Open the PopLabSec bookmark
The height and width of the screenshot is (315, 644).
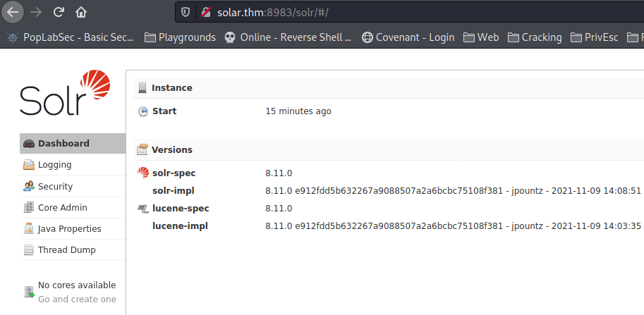(71, 37)
